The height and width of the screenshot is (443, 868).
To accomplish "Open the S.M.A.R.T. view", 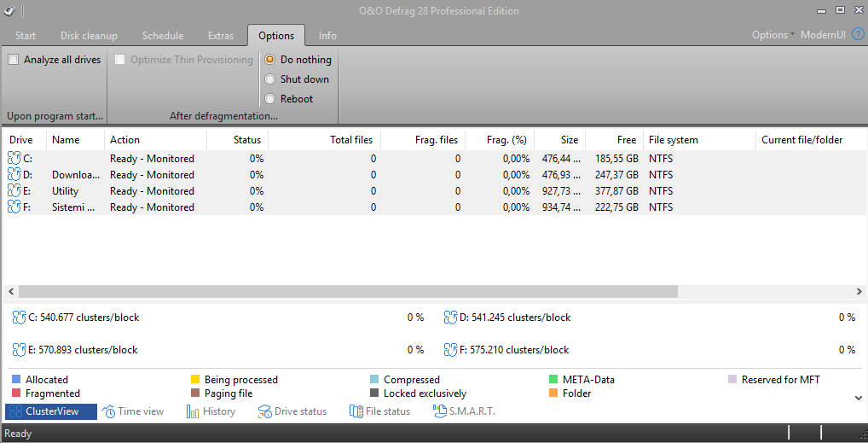I will (x=465, y=411).
